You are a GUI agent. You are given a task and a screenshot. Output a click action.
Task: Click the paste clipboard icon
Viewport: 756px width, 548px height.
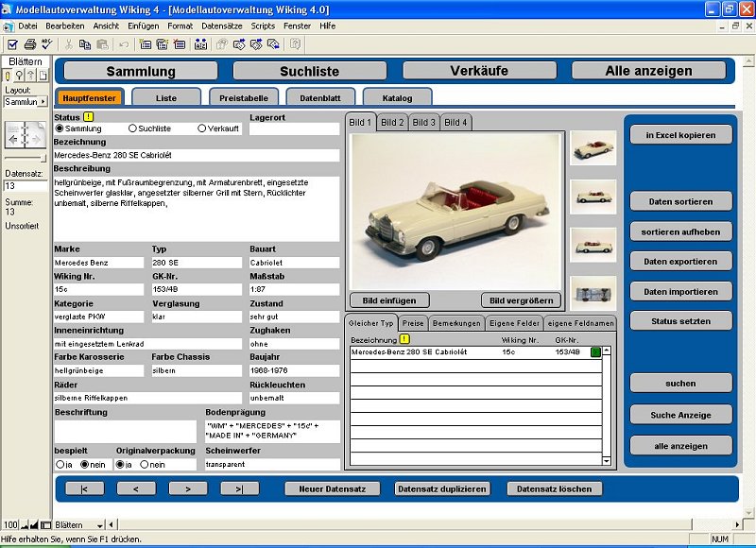point(102,44)
